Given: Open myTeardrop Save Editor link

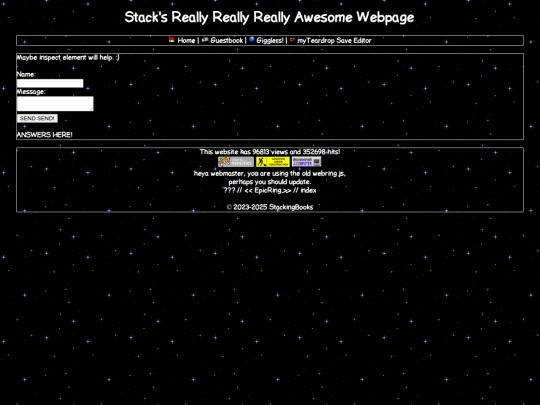Looking at the screenshot, I should tap(334, 40).
